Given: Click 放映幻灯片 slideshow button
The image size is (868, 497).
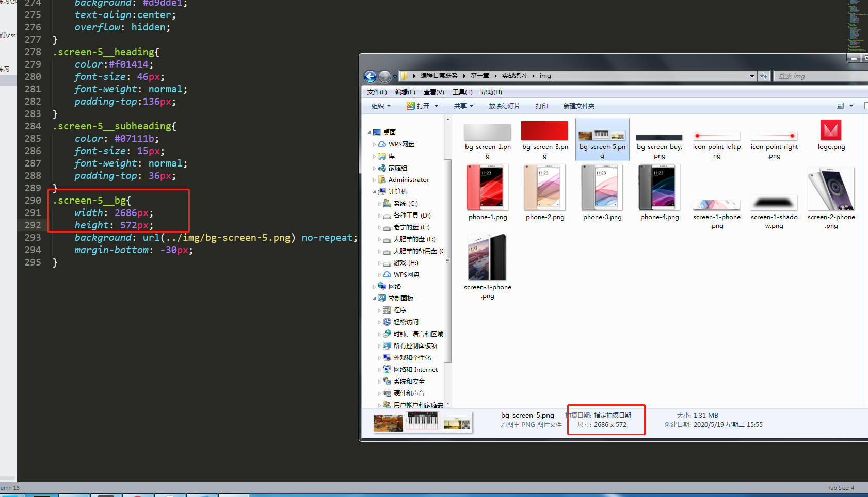Looking at the screenshot, I should (x=504, y=106).
